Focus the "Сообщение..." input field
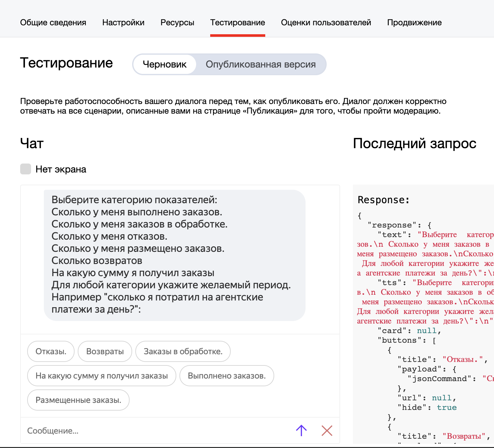 point(157,431)
